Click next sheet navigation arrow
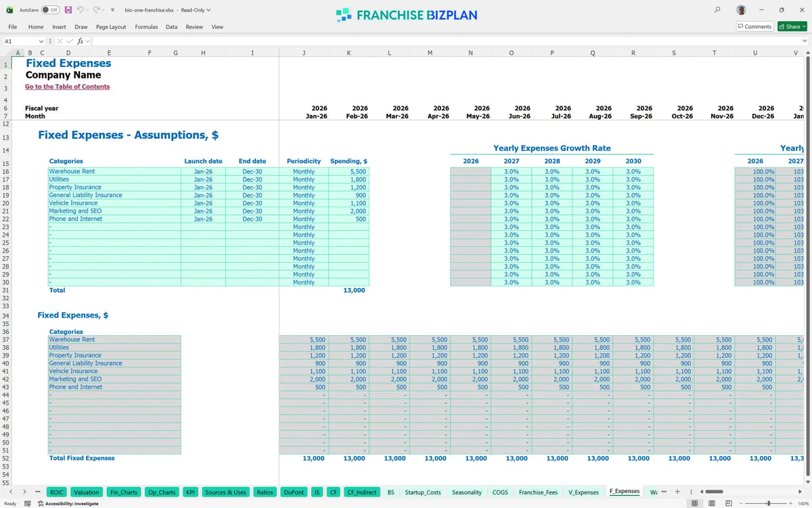 pos(24,492)
